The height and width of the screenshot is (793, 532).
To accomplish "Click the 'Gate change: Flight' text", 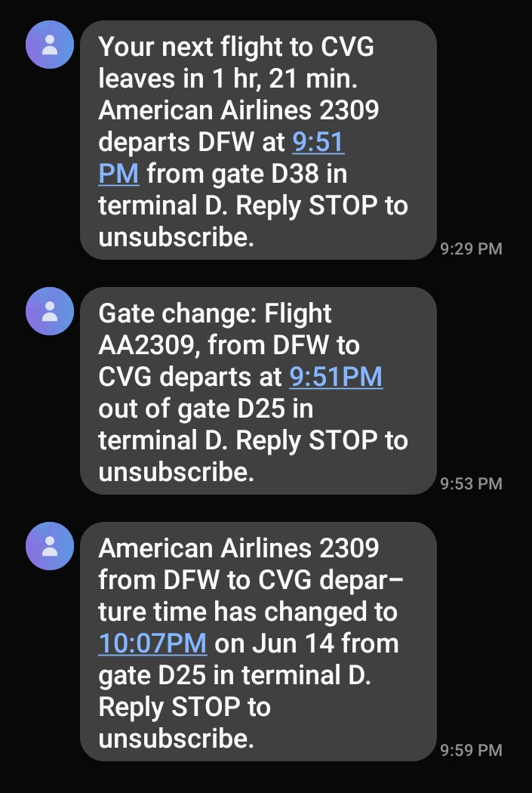I will (215, 313).
